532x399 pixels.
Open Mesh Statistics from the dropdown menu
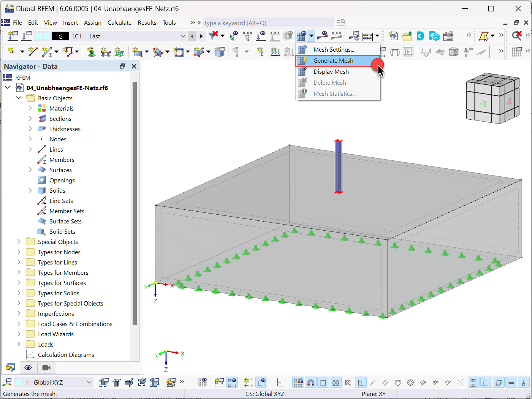334,93
